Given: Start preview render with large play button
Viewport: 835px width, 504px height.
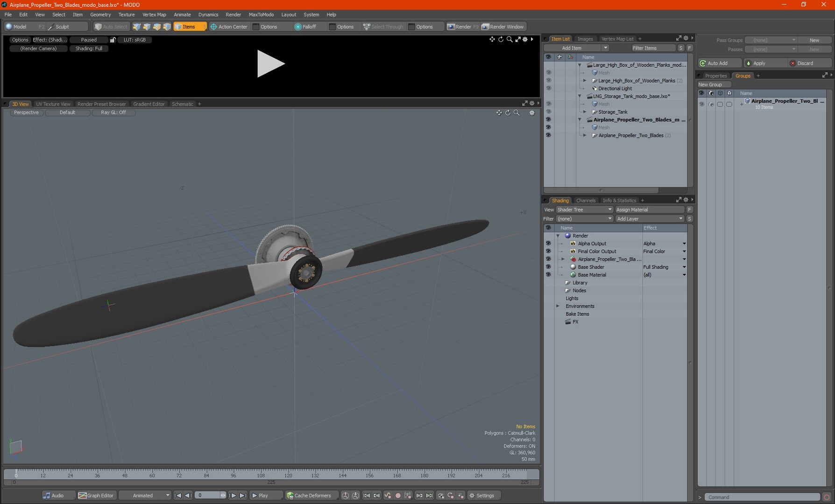Looking at the screenshot, I should pyautogui.click(x=271, y=63).
